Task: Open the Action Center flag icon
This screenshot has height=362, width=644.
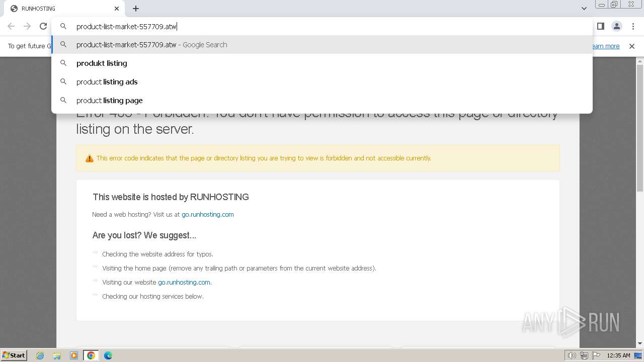Action: (596, 355)
